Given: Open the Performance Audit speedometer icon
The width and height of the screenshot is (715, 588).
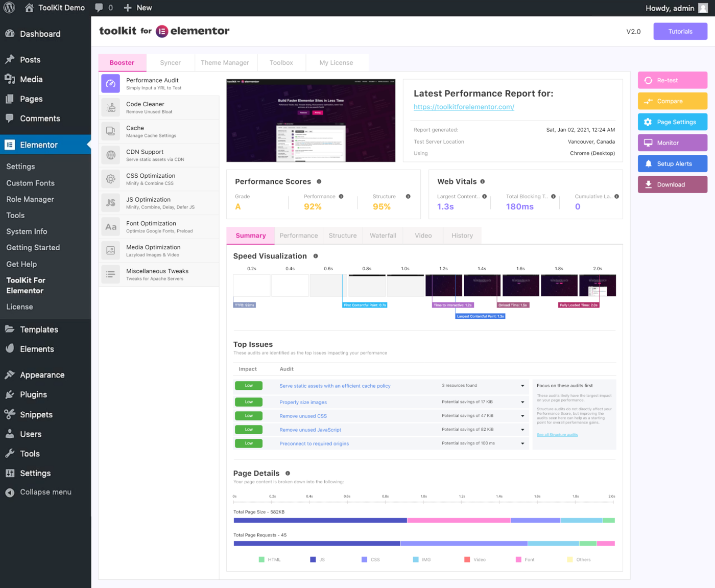Looking at the screenshot, I should [x=110, y=83].
